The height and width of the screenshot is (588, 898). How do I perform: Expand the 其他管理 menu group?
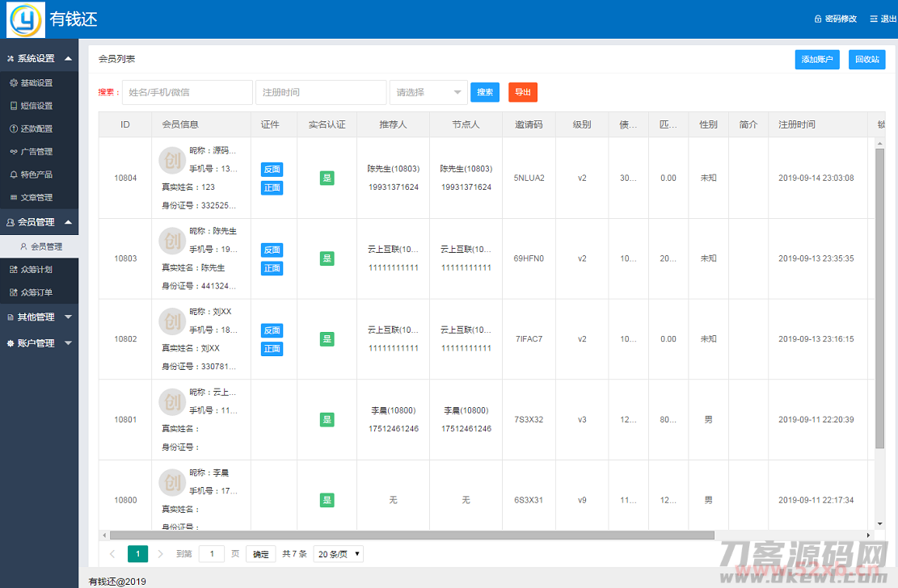[x=39, y=317]
